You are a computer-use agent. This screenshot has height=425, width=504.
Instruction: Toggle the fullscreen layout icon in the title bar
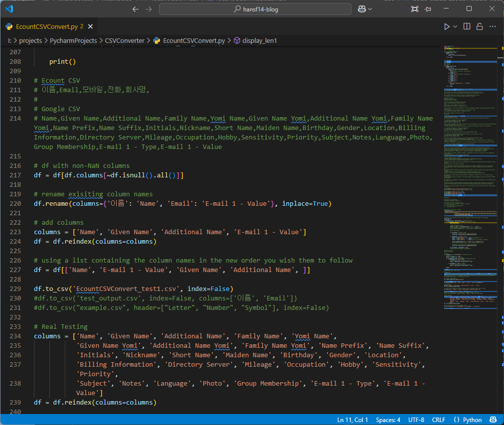(x=414, y=9)
